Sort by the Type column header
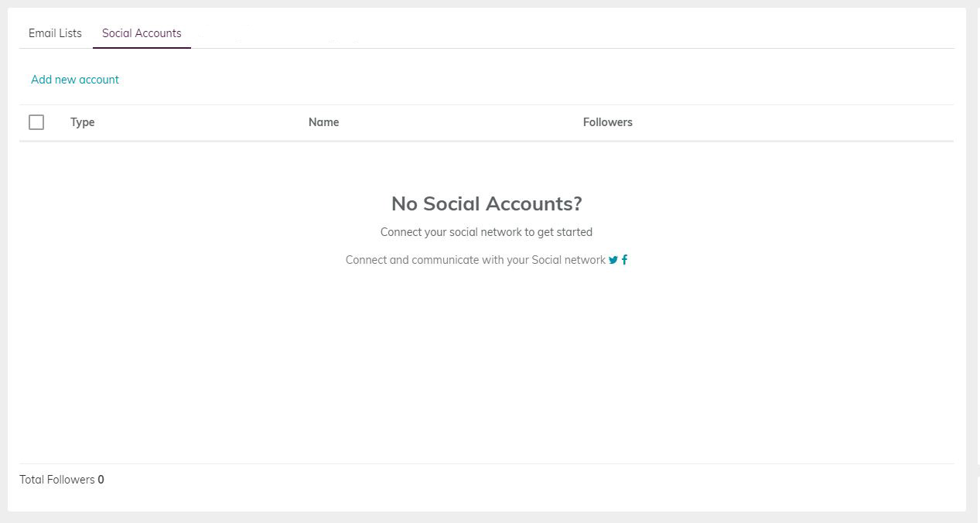The height and width of the screenshot is (523, 980). click(83, 122)
